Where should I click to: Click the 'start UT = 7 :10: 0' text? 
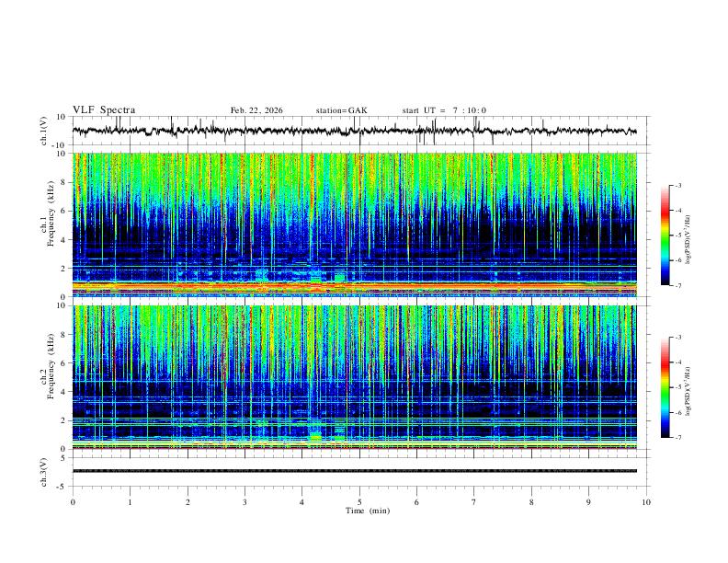[x=444, y=110]
